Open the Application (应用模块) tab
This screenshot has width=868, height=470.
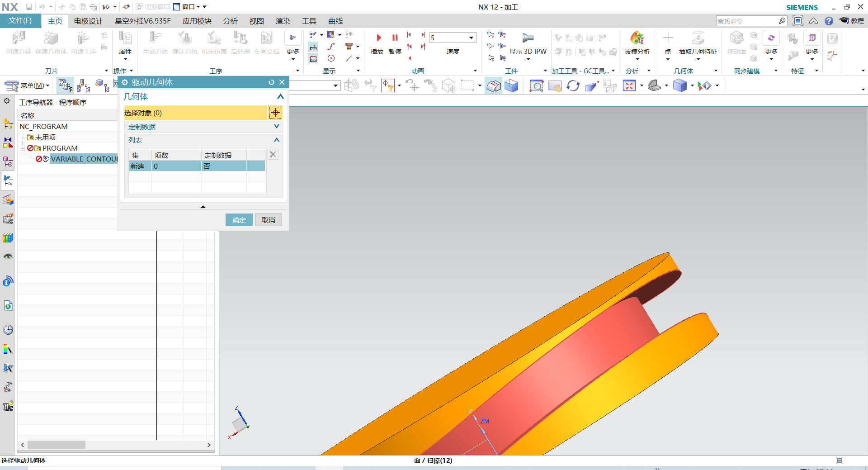coord(197,21)
